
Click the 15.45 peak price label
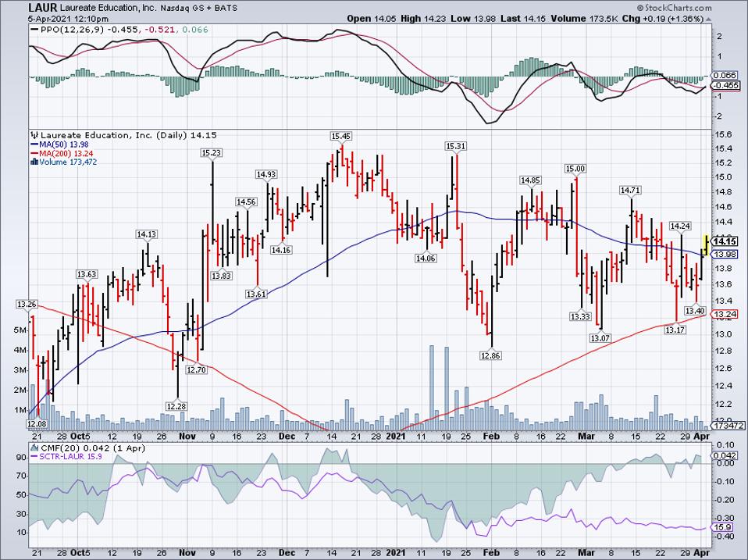coord(340,137)
